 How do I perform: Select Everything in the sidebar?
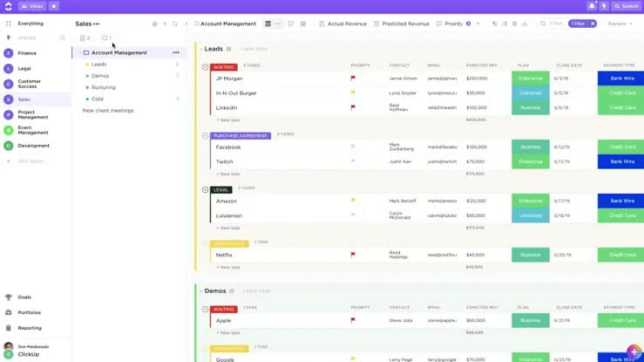[x=31, y=24]
